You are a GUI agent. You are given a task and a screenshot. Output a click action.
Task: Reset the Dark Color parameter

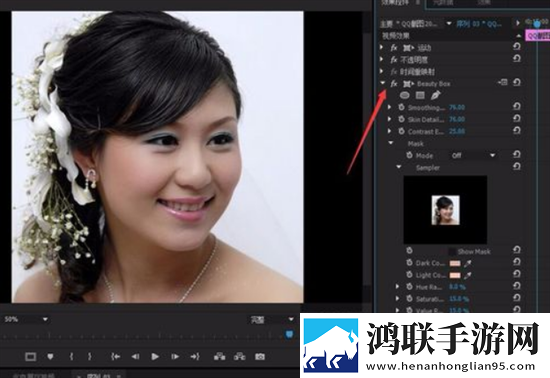pyautogui.click(x=517, y=262)
